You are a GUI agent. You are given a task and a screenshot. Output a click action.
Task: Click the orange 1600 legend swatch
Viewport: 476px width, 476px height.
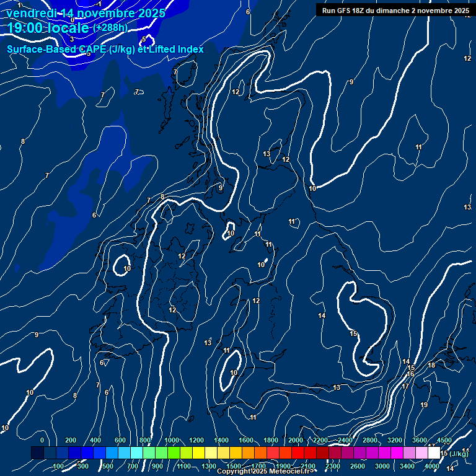(x=248, y=454)
